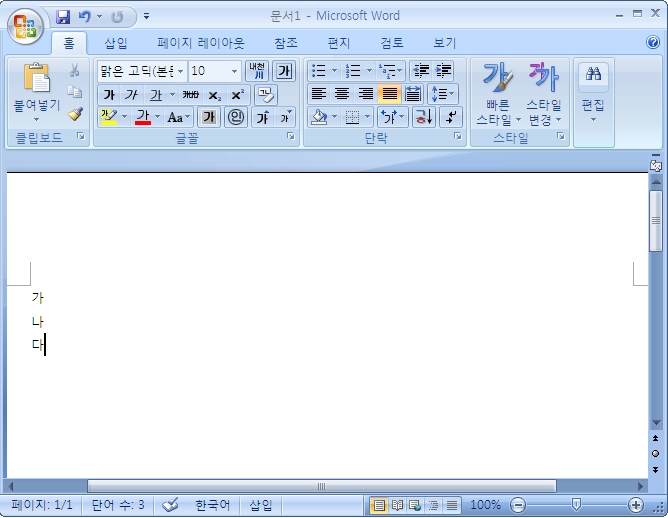Decrease the paragraph indent
The width and height of the screenshot is (668, 518).
[x=421, y=71]
